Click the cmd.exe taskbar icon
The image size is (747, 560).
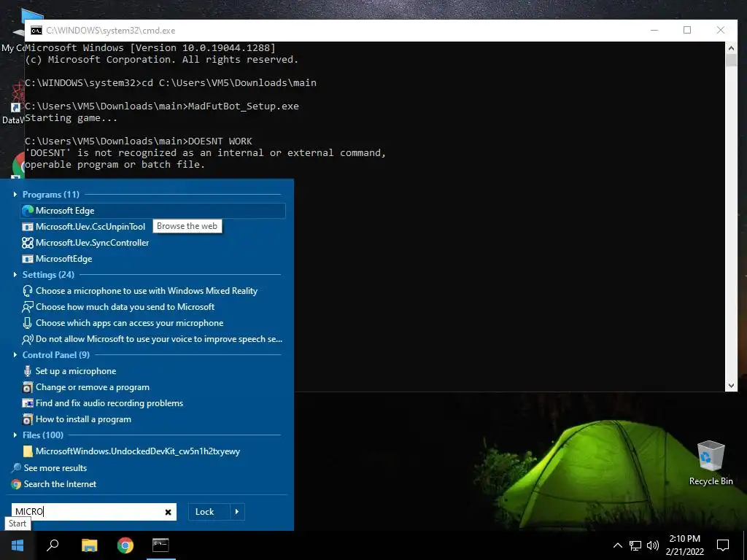[x=160, y=545]
